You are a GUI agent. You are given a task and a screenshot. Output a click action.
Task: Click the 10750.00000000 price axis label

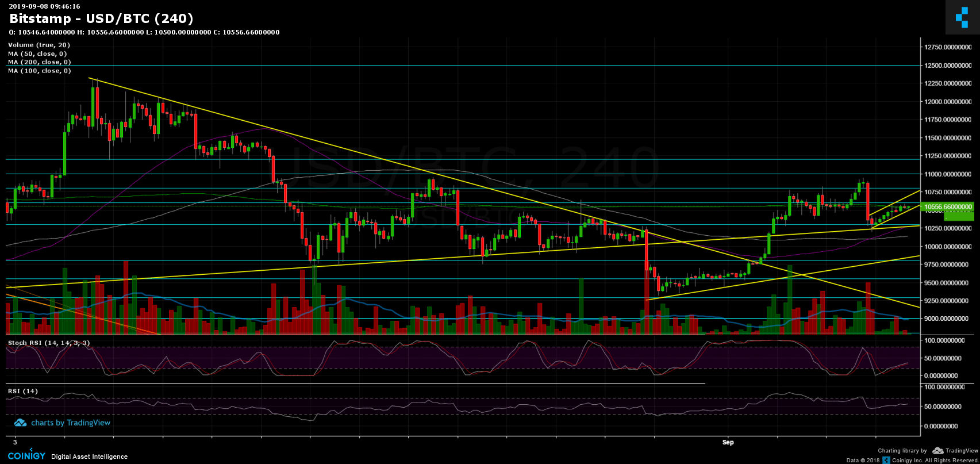point(949,192)
